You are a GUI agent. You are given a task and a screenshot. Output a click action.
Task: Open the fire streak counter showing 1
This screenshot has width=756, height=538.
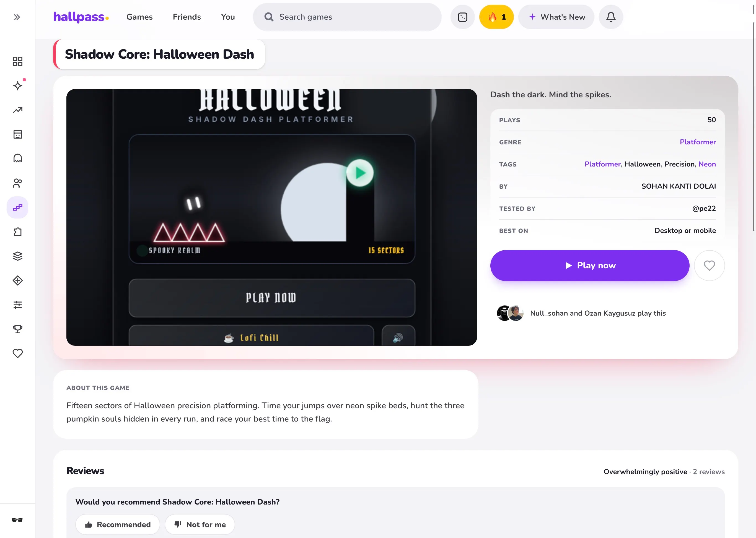pyautogui.click(x=496, y=17)
